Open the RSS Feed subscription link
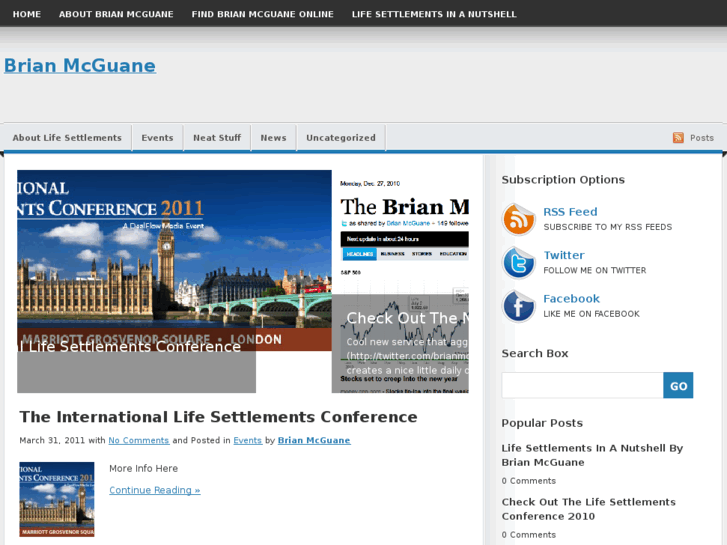 pos(570,212)
